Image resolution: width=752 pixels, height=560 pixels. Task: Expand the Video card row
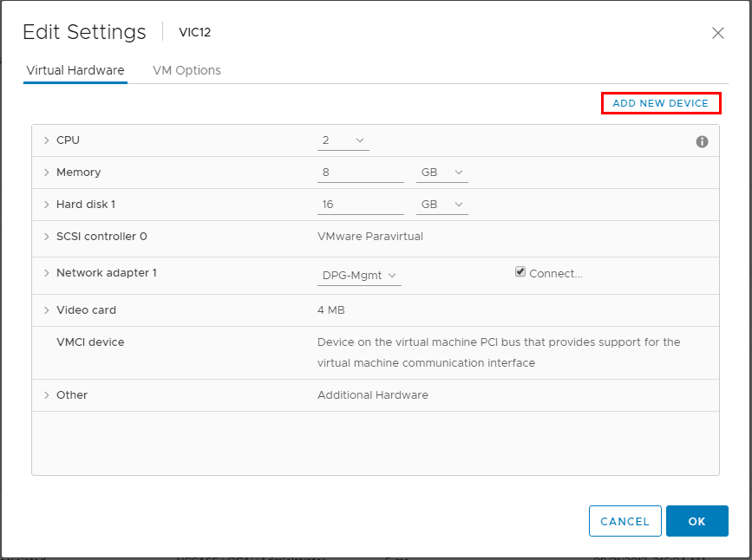pos(47,310)
